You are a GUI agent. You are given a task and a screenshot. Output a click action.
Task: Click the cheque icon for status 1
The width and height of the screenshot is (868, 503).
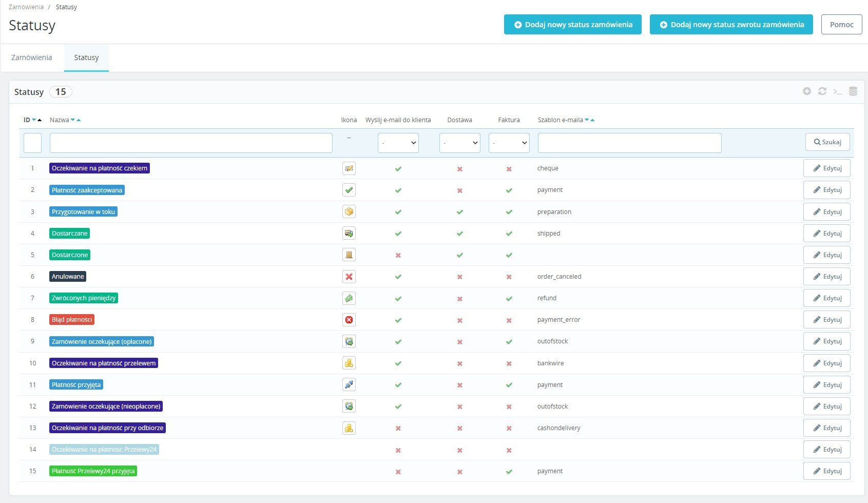coord(349,168)
